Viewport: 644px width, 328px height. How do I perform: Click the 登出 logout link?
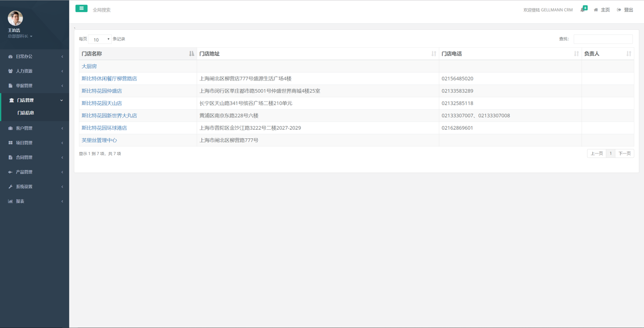pos(625,10)
